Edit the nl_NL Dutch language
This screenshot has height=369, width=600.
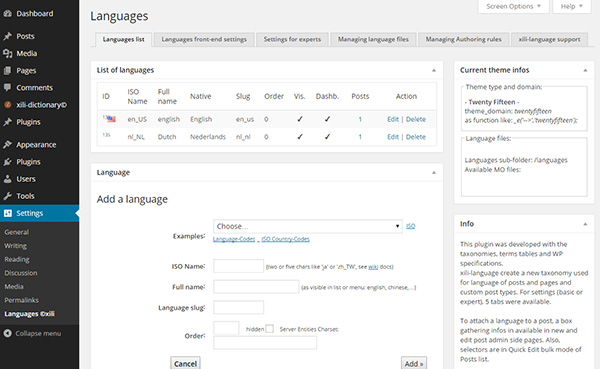pos(393,137)
